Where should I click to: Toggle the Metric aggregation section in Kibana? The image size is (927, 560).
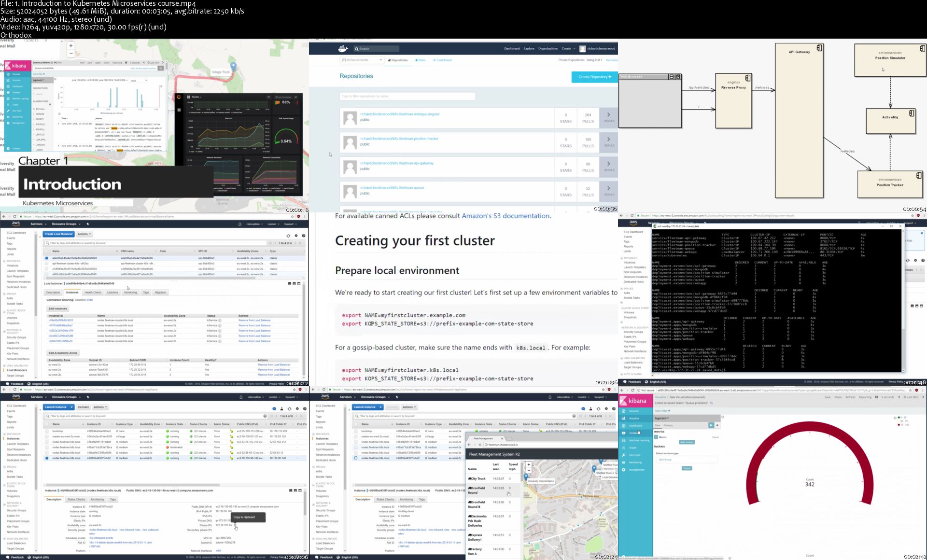656,437
